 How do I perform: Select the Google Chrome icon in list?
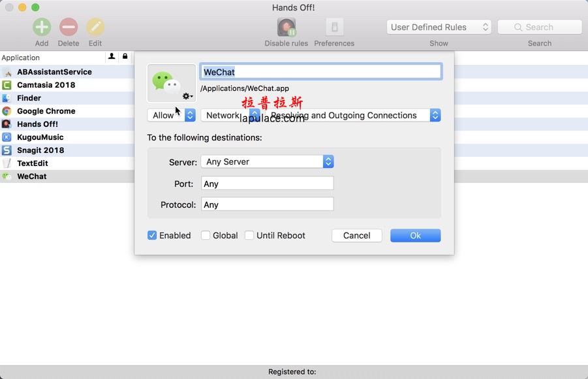[x=7, y=111]
